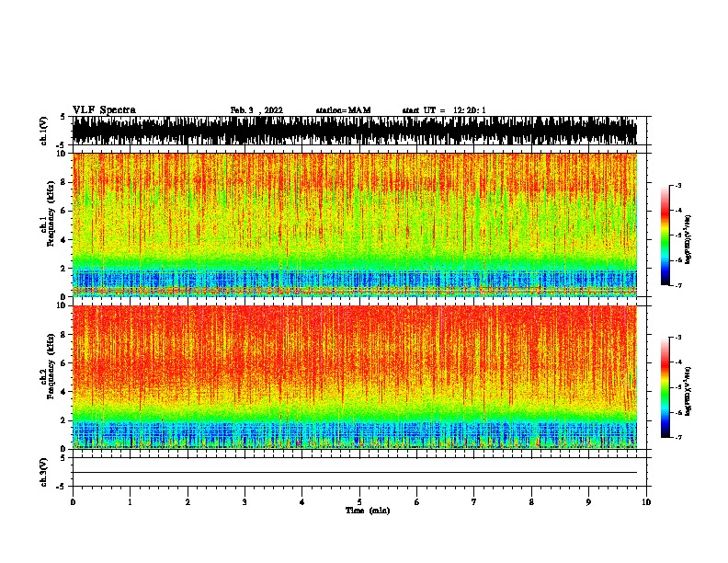Click time axis tick label "2"
The width and height of the screenshot is (728, 563).
point(188,502)
